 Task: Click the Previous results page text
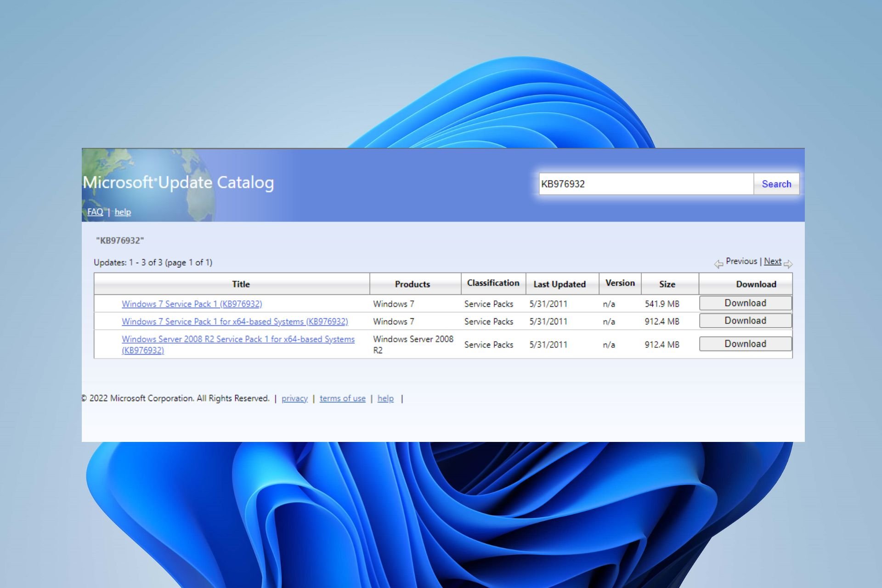point(741,261)
